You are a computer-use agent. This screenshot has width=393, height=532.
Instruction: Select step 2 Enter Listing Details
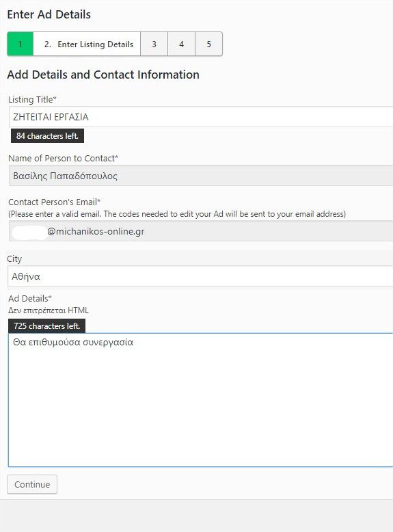[87, 44]
